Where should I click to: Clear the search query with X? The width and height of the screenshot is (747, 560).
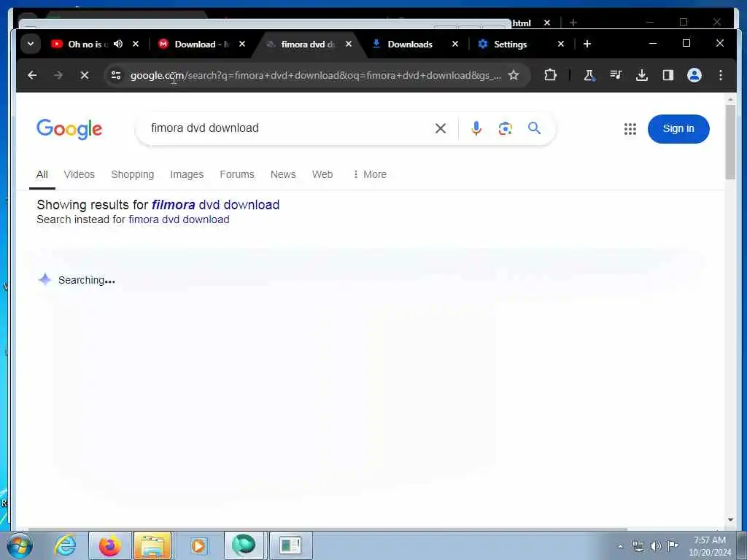point(441,128)
